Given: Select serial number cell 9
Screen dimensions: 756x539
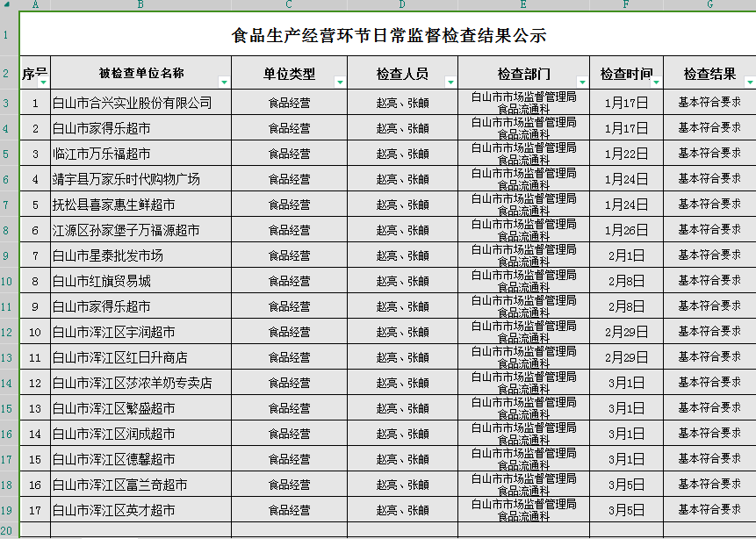Looking at the screenshot, I should pos(35,306).
